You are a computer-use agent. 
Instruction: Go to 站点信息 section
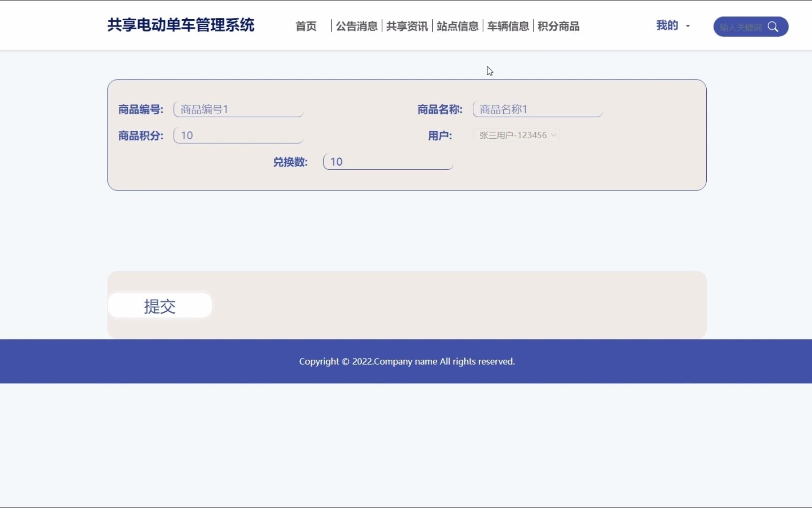(457, 26)
